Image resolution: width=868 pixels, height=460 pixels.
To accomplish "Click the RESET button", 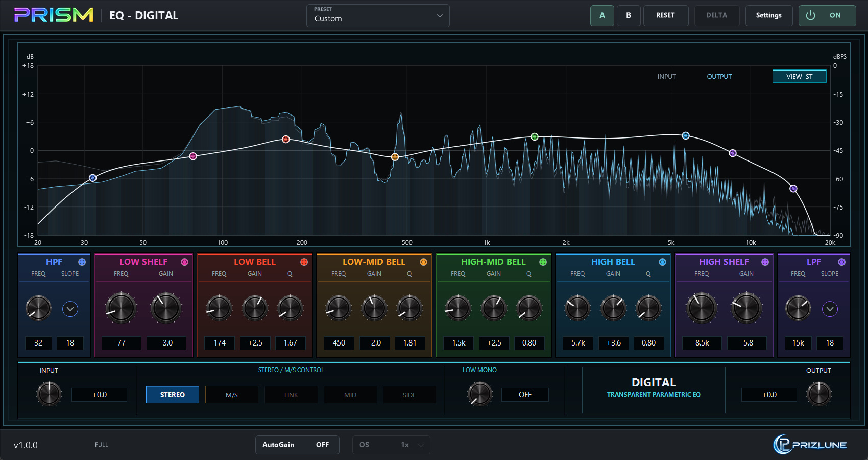I will (666, 15).
